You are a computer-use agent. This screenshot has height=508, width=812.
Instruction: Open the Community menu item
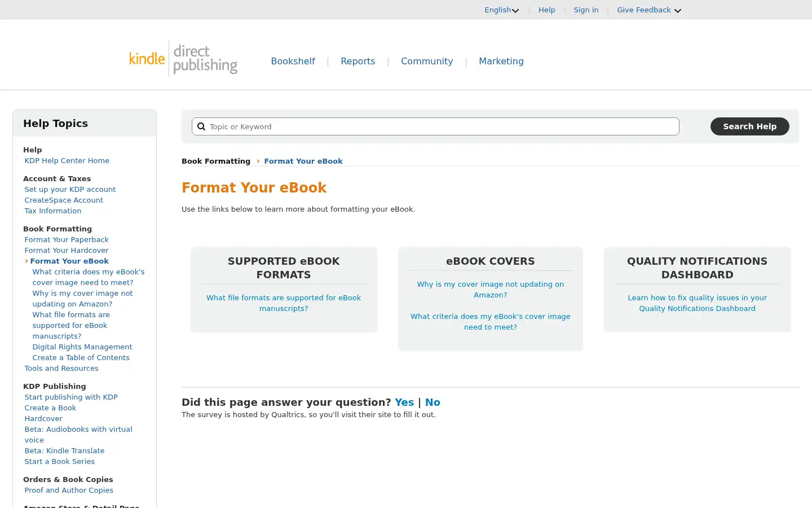(x=427, y=61)
